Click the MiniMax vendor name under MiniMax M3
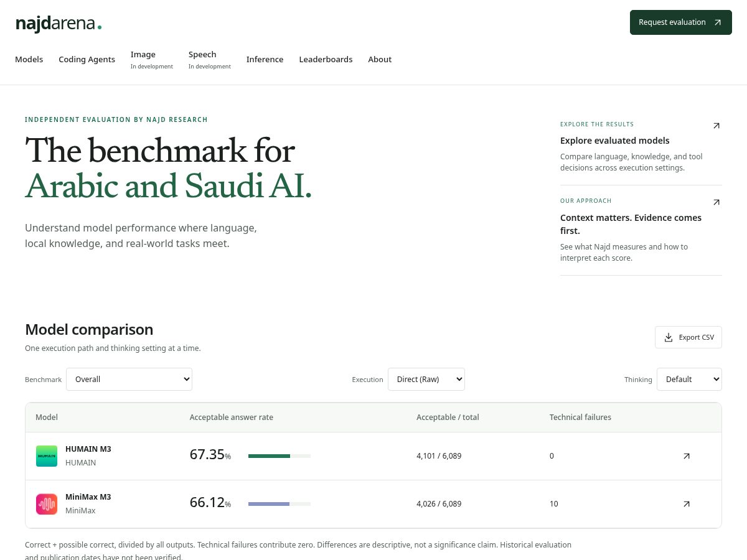Image resolution: width=747 pixels, height=560 pixels. click(80, 511)
